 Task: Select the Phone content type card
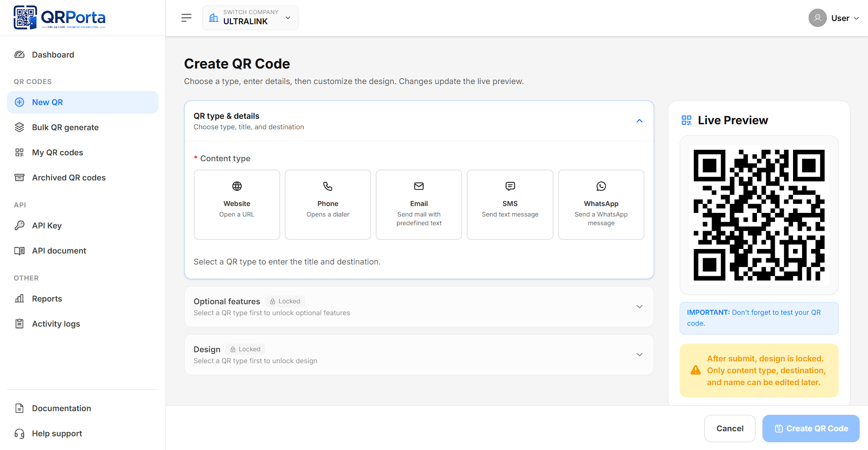coord(328,205)
